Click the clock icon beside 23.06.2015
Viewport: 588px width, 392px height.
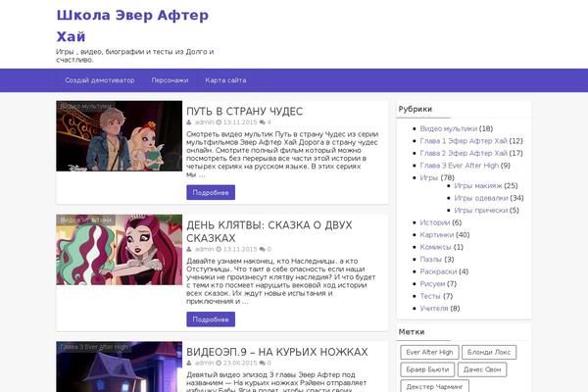point(219,364)
